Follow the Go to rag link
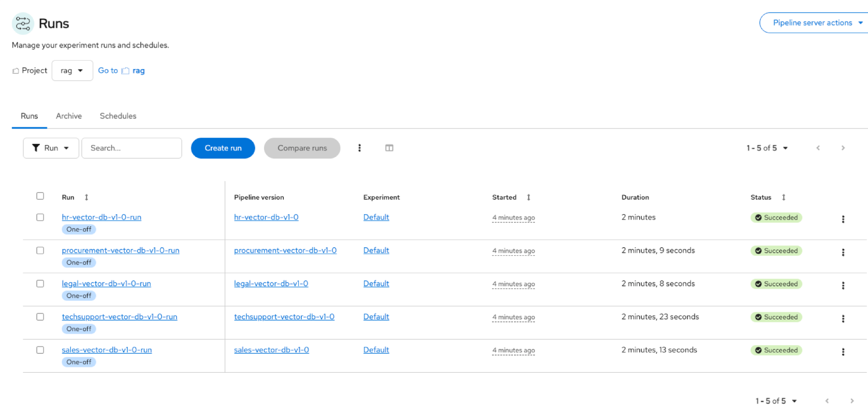 click(x=122, y=70)
